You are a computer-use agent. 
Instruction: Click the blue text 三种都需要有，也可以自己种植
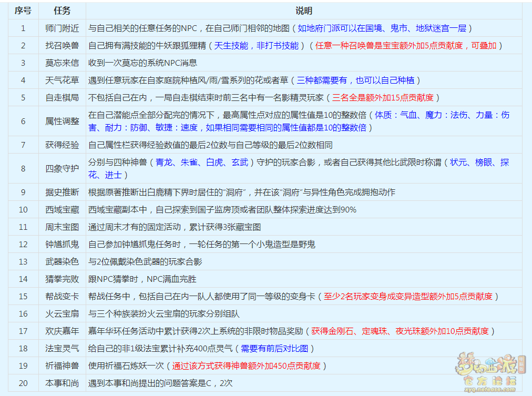(x=355, y=80)
